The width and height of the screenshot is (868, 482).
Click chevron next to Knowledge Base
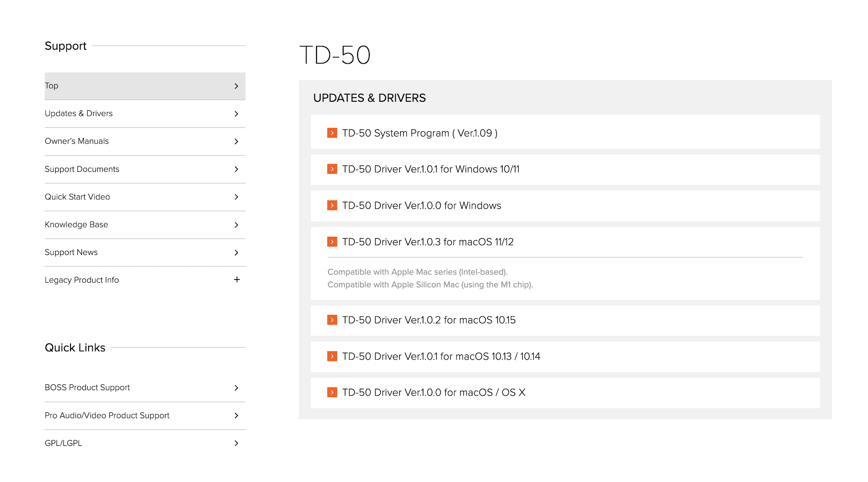(x=236, y=225)
